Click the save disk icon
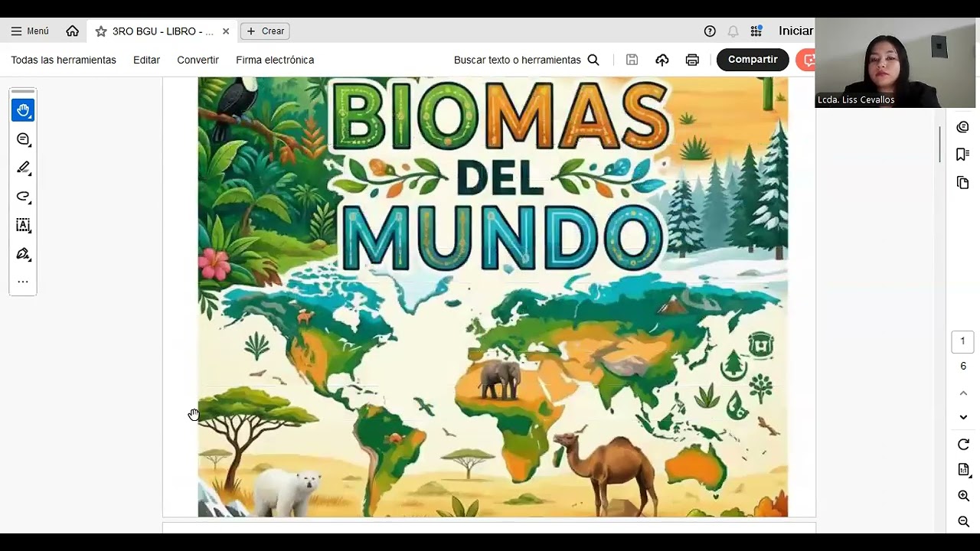 (x=632, y=60)
